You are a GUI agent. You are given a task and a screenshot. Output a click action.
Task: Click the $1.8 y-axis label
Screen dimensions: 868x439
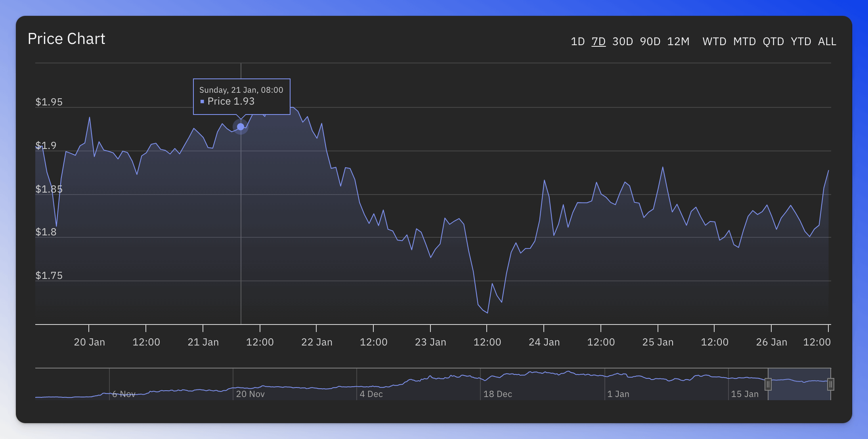(x=46, y=232)
